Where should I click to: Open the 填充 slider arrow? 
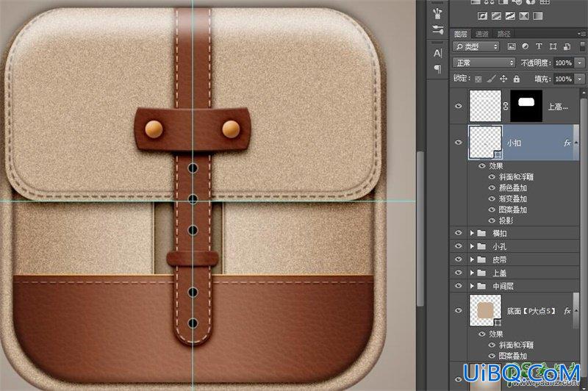580,79
